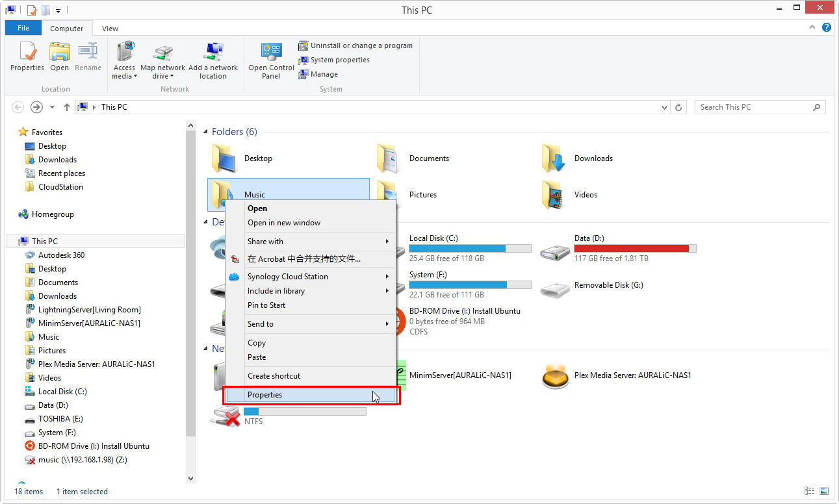Click the navigation pane scroll down arrow
This screenshot has height=504, width=839.
click(190, 479)
